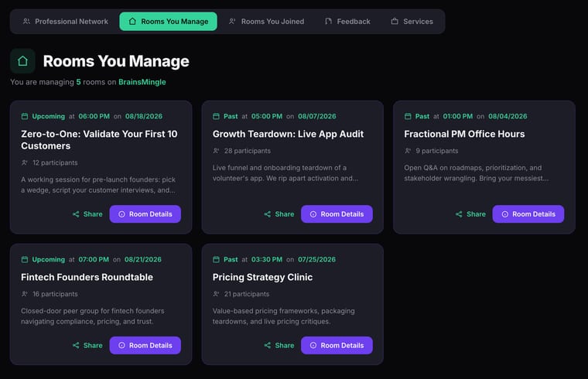Click share icon on Zero-to-One room card
The image size is (588, 379).
point(76,214)
